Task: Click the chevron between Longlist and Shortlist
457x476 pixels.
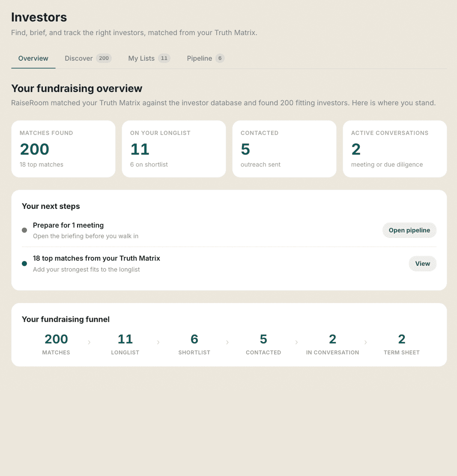Action: tap(158, 342)
